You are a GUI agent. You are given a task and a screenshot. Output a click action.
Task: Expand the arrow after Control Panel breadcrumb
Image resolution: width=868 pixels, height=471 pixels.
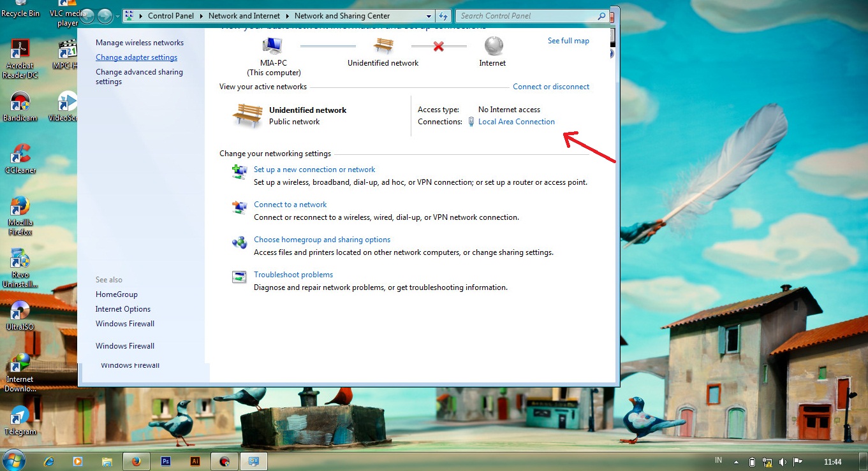[x=201, y=16]
